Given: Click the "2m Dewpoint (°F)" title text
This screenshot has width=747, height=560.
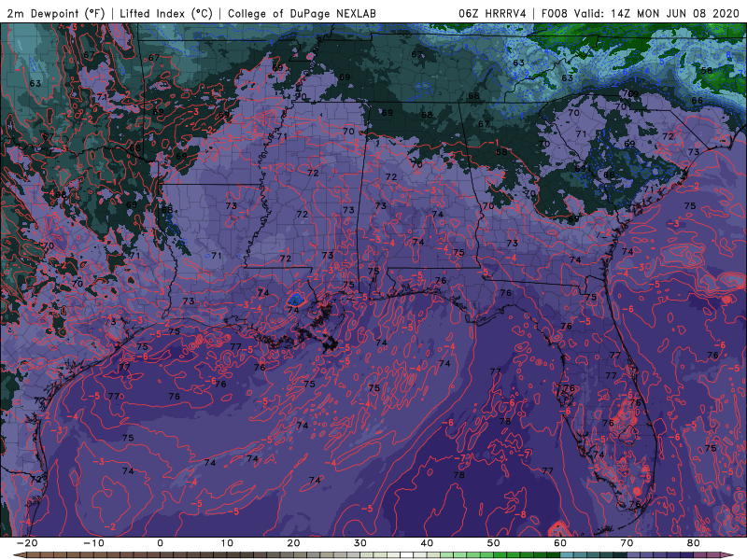Looking at the screenshot, I should pyautogui.click(x=56, y=13).
